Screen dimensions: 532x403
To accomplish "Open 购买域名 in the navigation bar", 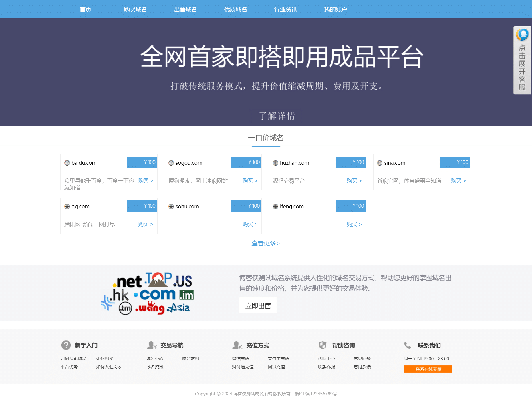I will click(x=135, y=9).
